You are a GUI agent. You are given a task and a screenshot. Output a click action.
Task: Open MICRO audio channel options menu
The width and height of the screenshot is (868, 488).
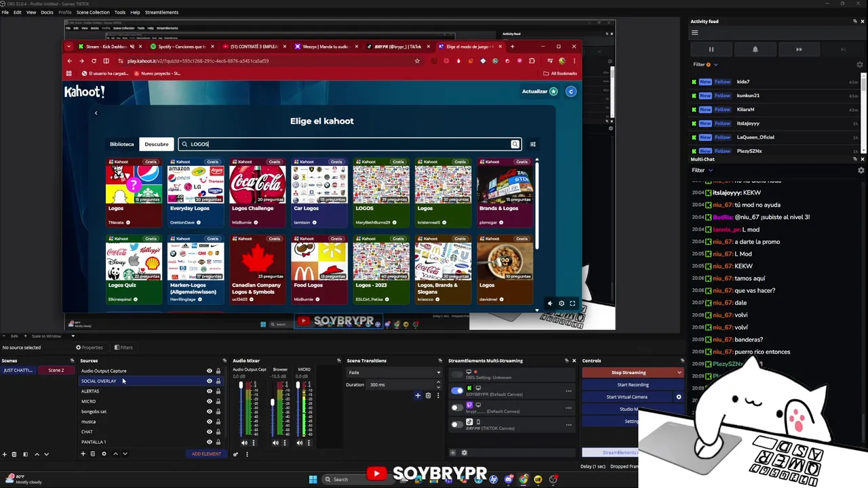[x=309, y=443]
